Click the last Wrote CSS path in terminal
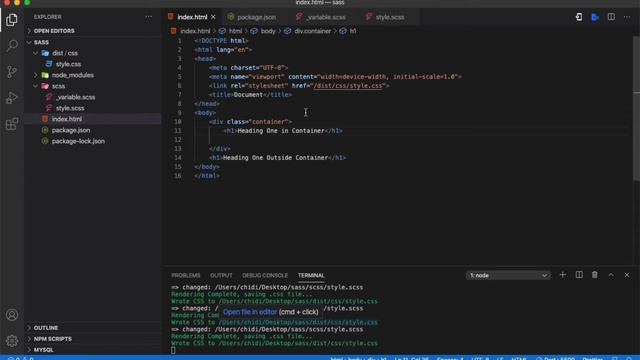This screenshot has width=640, height=360. click(x=298, y=343)
